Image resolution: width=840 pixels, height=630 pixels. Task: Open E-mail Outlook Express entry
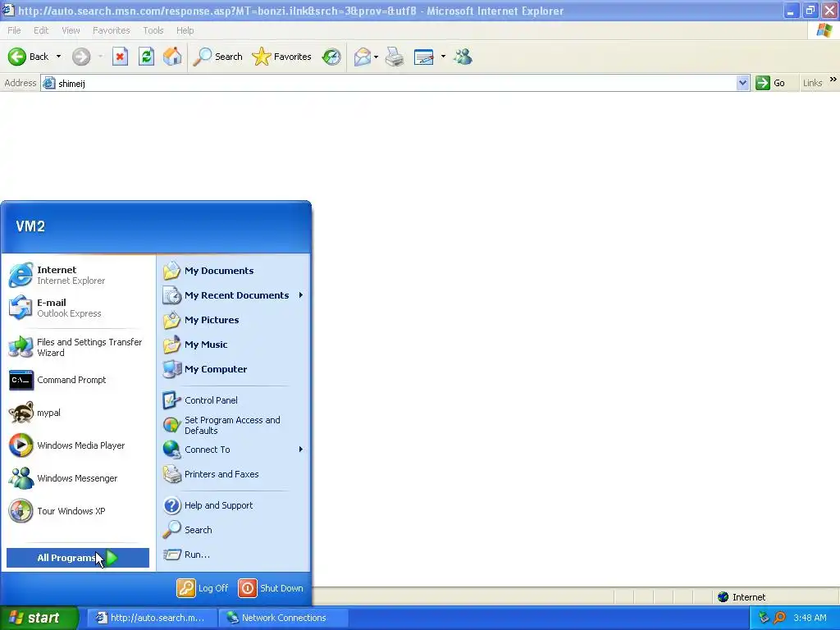tap(78, 308)
